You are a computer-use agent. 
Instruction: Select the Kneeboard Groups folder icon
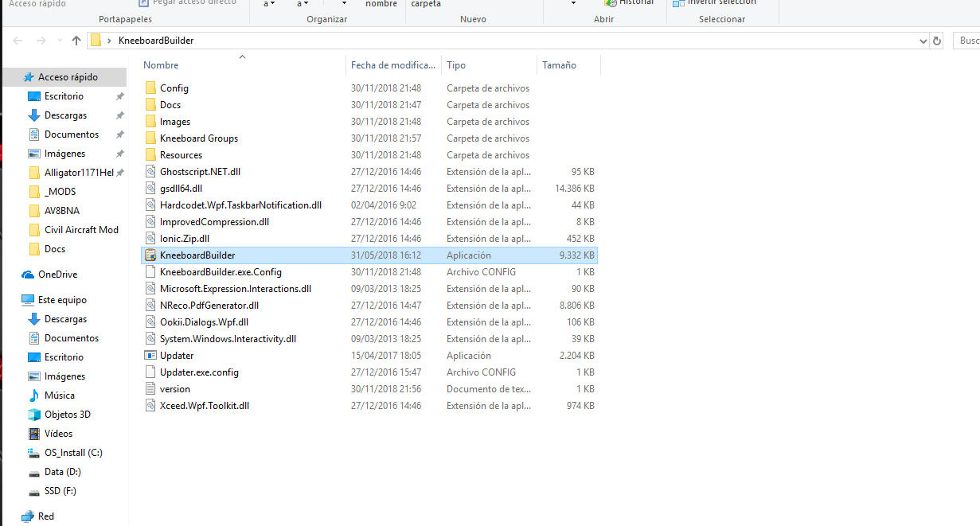point(151,138)
